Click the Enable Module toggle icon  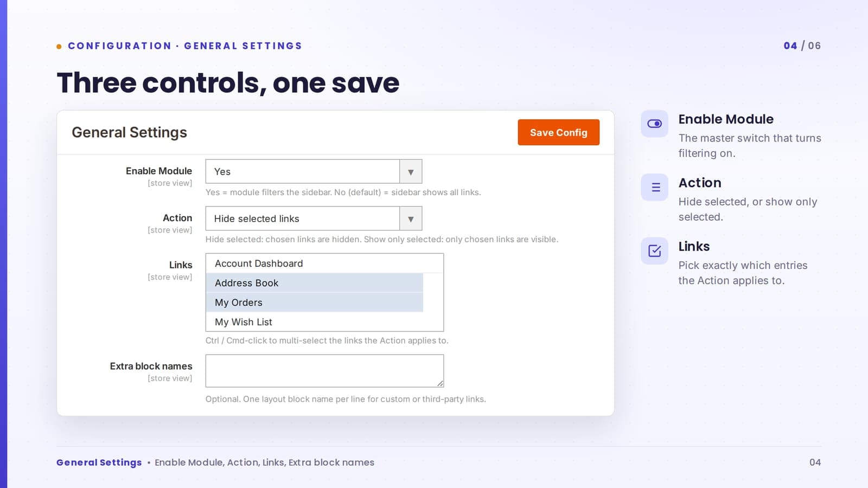tap(654, 124)
